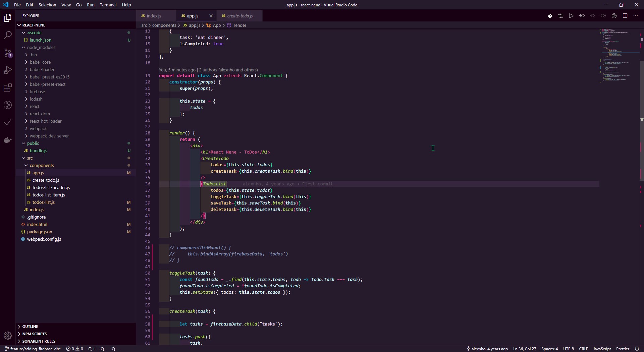644x352 pixels.
Task: Click the render breadcrumb item
Action: pyautogui.click(x=240, y=25)
